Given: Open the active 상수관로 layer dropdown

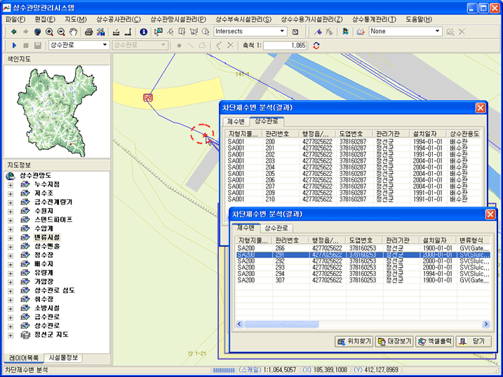Looking at the screenshot, I should click(x=105, y=45).
